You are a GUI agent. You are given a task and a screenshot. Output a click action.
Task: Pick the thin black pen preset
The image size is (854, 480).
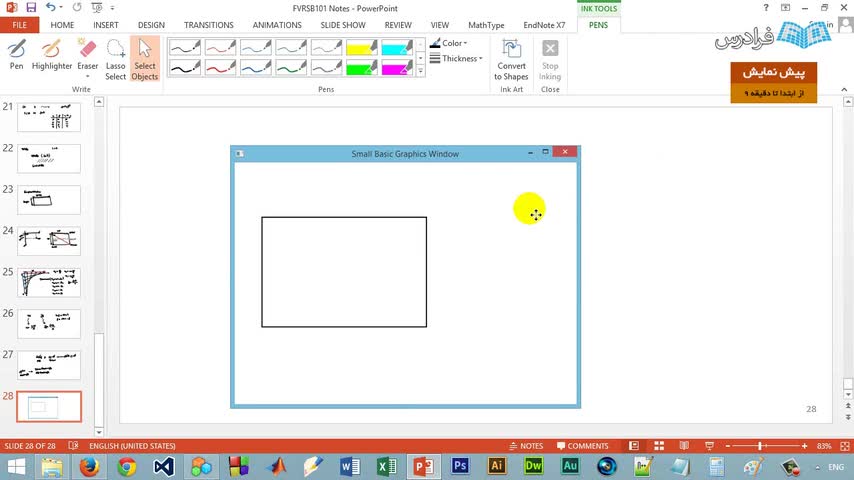pos(185,47)
